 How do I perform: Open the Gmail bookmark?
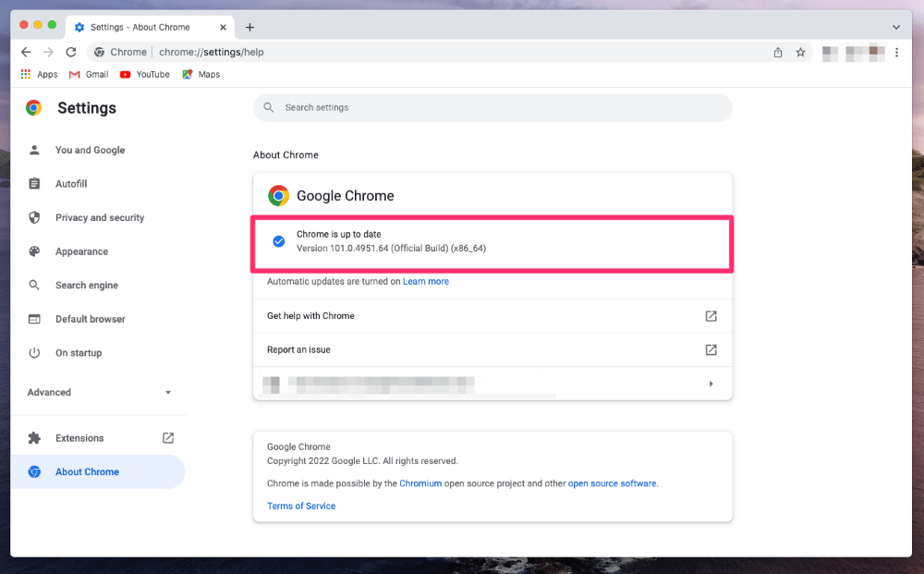(x=89, y=74)
